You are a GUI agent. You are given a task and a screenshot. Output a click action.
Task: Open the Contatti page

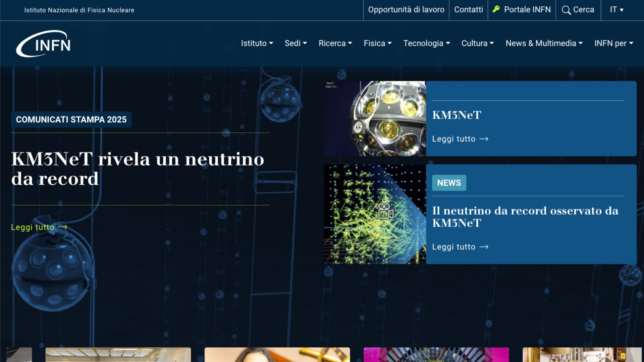pos(469,10)
